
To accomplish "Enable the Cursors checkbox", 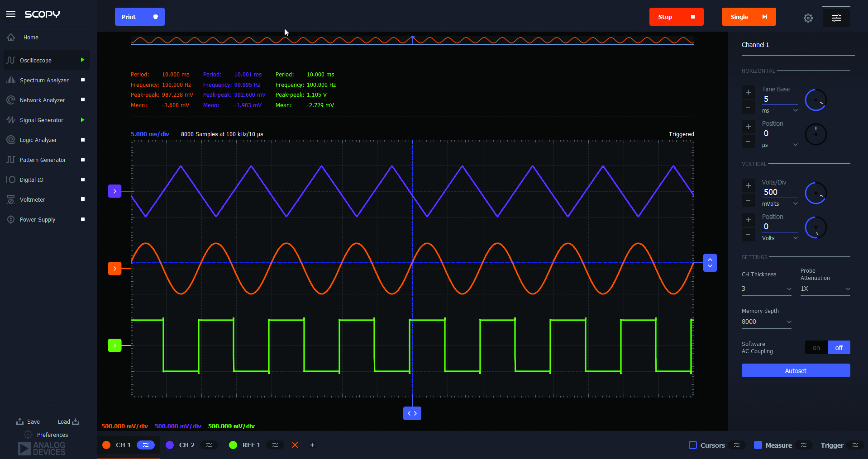I will 693,445.
